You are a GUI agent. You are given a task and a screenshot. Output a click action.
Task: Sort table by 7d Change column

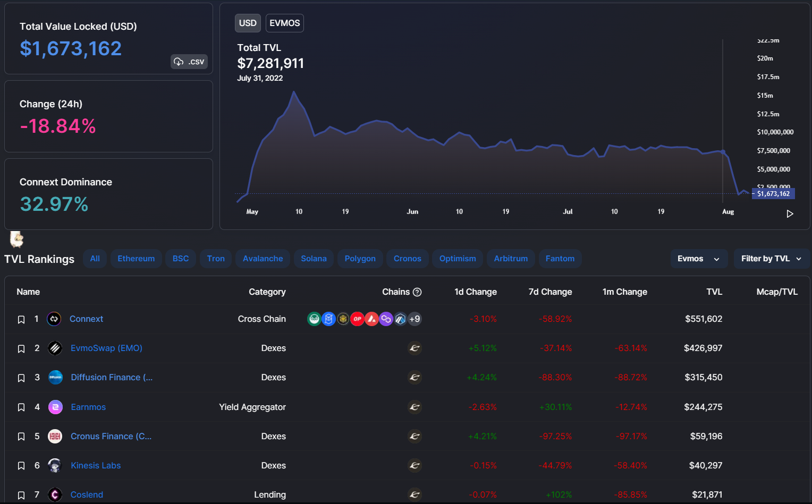point(551,292)
